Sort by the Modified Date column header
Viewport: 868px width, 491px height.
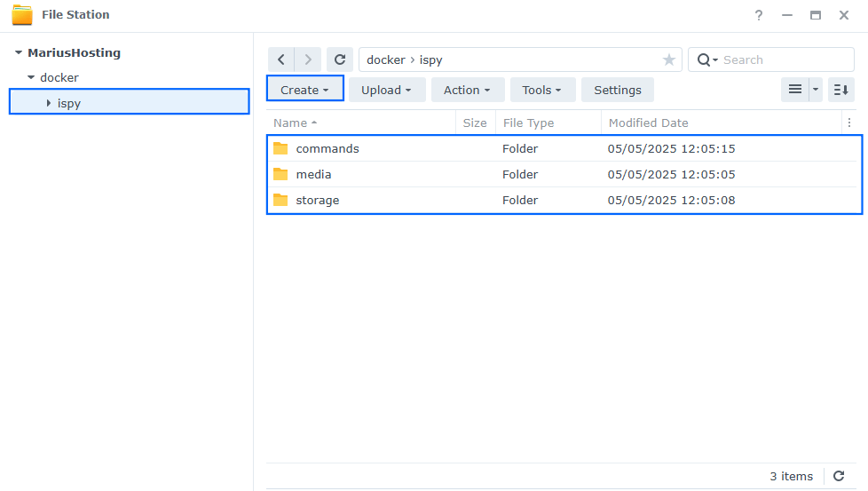(x=721, y=123)
